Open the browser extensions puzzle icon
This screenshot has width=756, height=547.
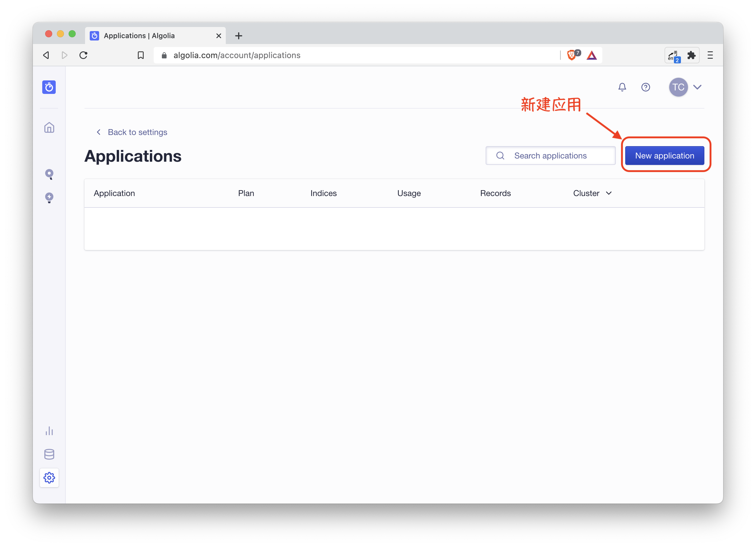pyautogui.click(x=691, y=55)
